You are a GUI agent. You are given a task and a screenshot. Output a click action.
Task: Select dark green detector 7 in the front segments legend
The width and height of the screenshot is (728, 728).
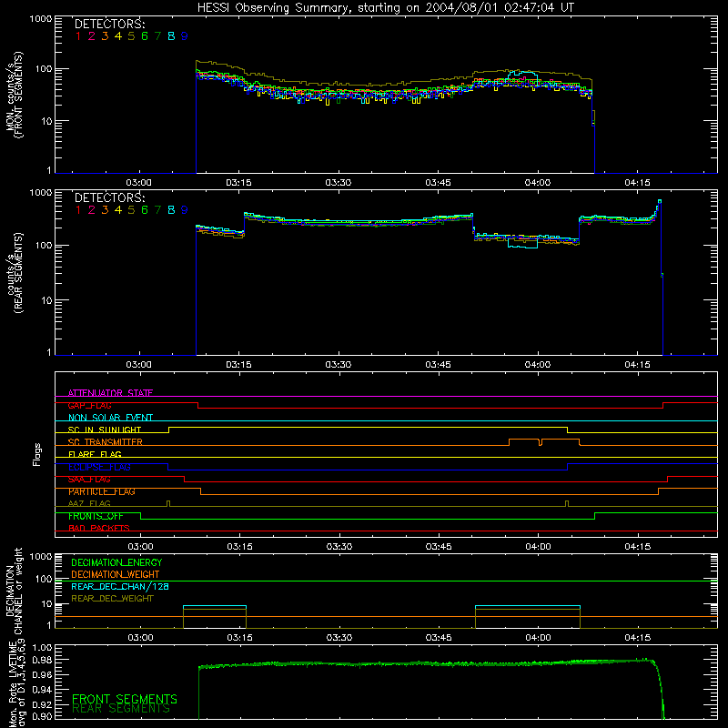(x=157, y=36)
